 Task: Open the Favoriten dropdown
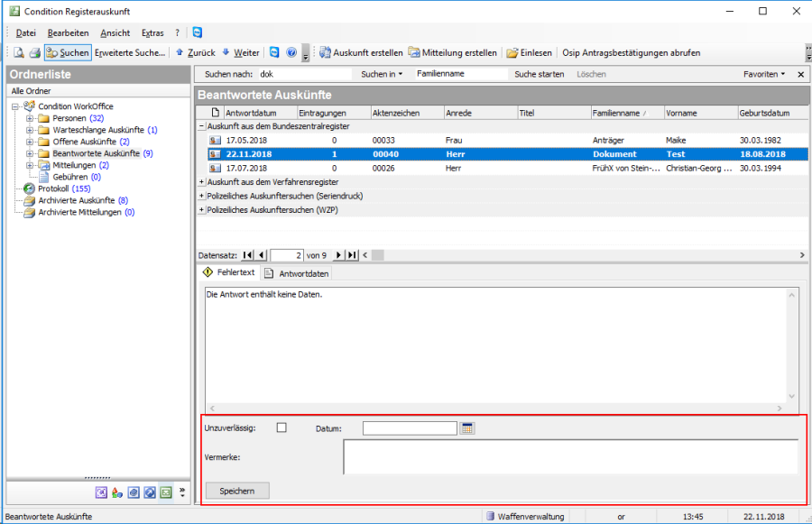763,74
